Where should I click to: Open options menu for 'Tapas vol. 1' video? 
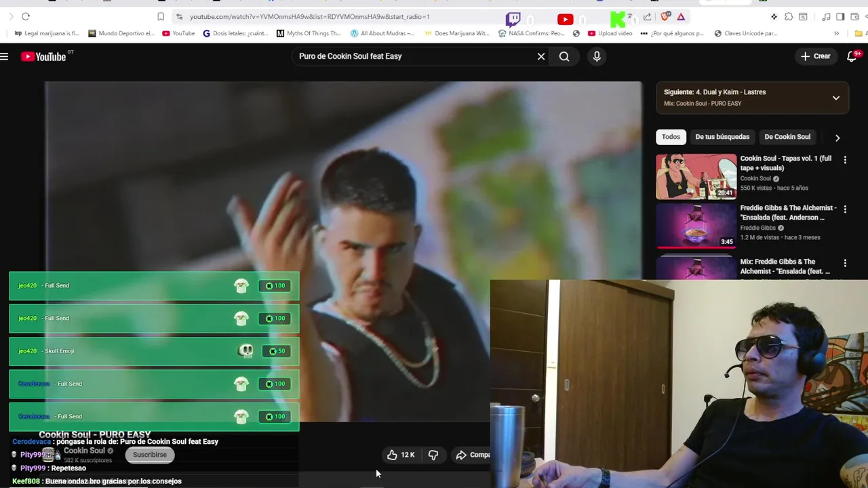pyautogui.click(x=845, y=160)
